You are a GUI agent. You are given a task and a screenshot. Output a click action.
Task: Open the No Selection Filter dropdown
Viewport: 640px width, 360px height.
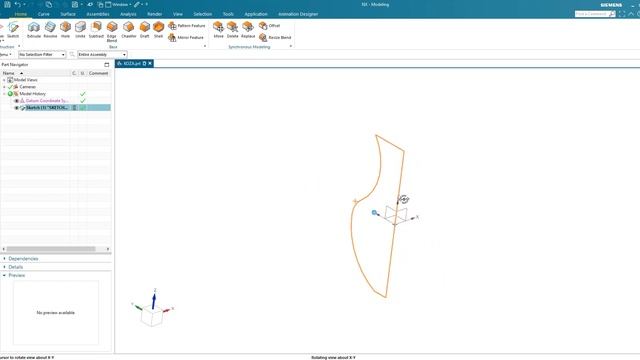click(42, 54)
